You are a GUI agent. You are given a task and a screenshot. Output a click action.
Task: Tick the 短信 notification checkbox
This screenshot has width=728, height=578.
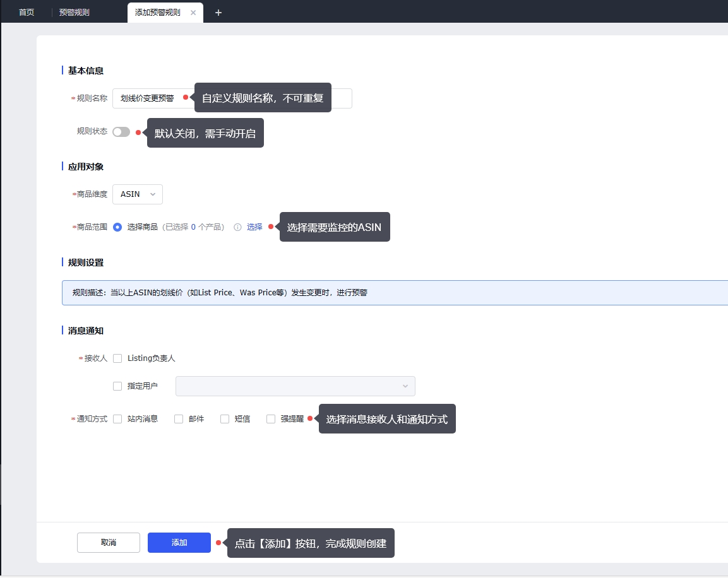(225, 419)
